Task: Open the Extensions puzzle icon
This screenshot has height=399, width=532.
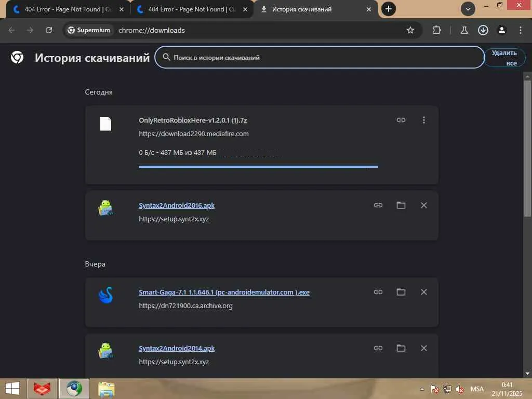Action: [x=436, y=30]
